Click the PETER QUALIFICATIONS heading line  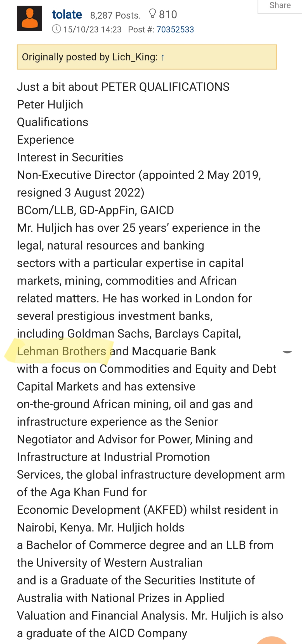pyautogui.click(x=123, y=87)
